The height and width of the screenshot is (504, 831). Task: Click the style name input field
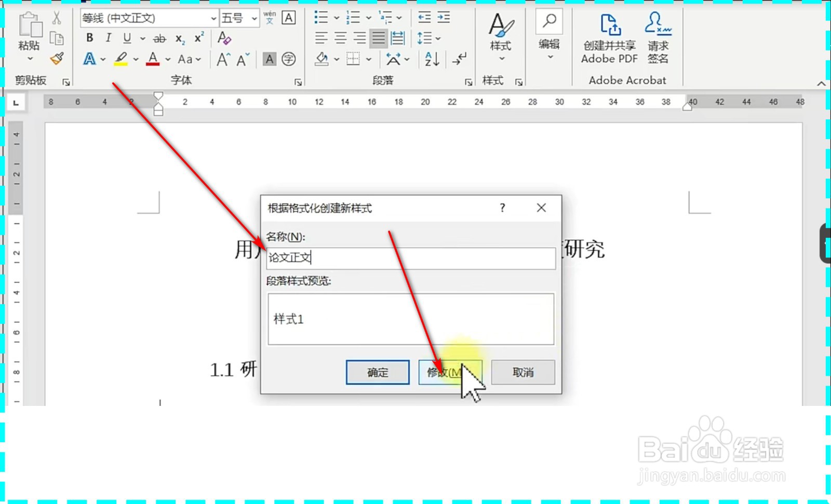[411, 258]
